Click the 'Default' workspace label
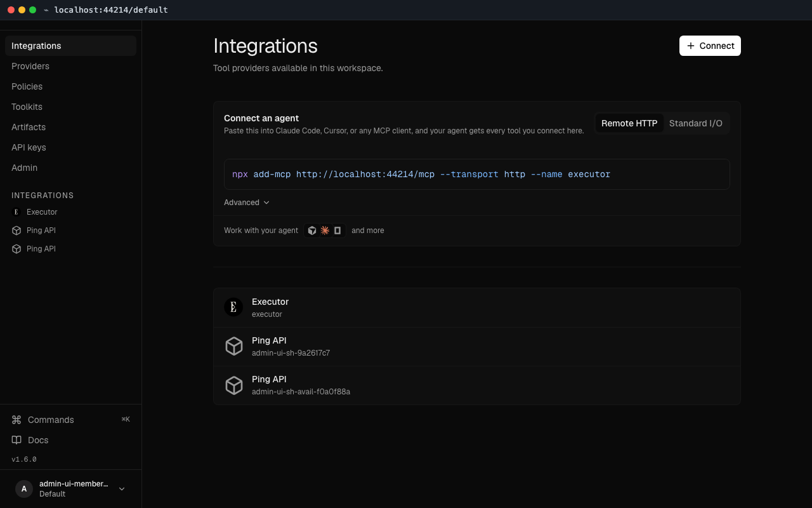Screen dimensions: 812x508 pyautogui.click(x=52, y=494)
